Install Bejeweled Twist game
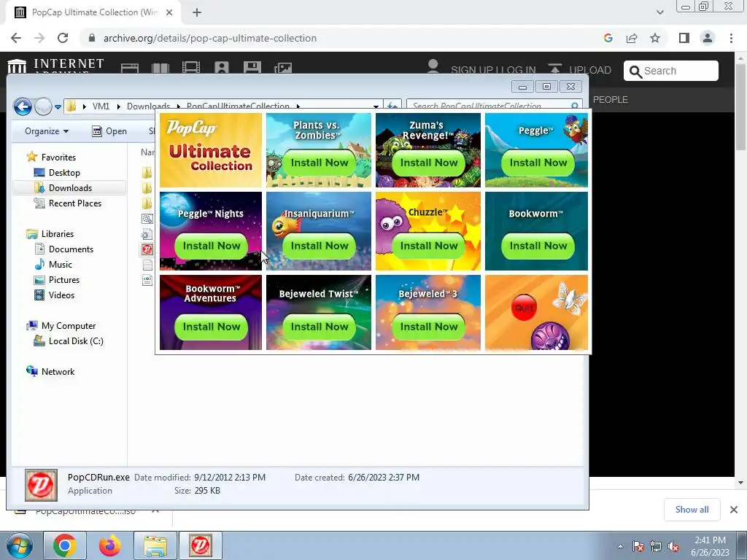 [320, 327]
